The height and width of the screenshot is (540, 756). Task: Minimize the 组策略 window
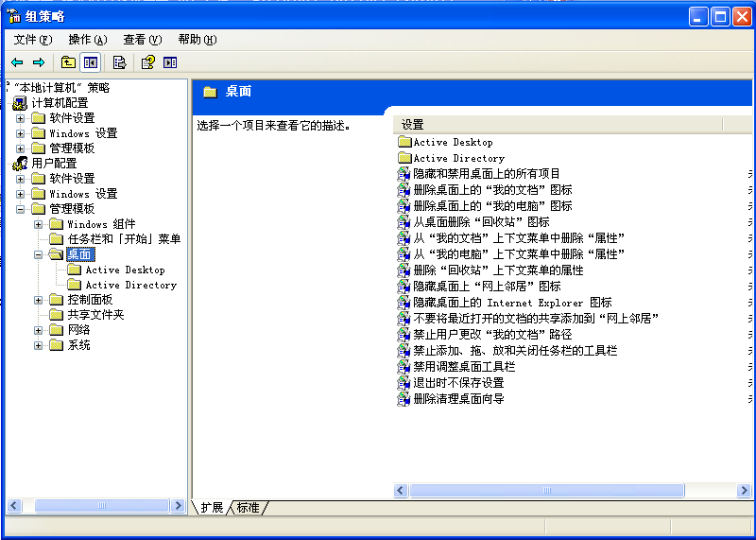tap(698, 17)
